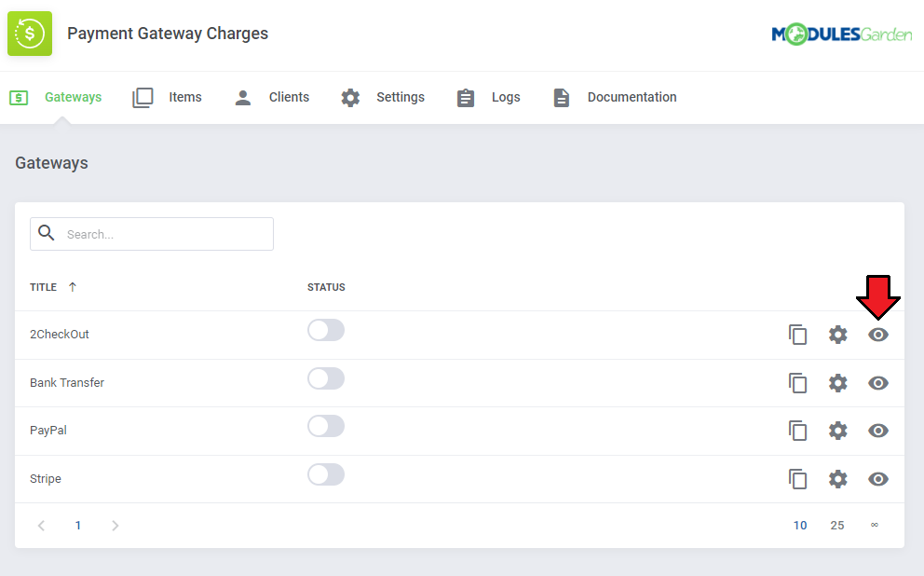The width and height of the screenshot is (924, 576).
Task: Copy the Stripe gateway configuration
Action: click(x=798, y=479)
